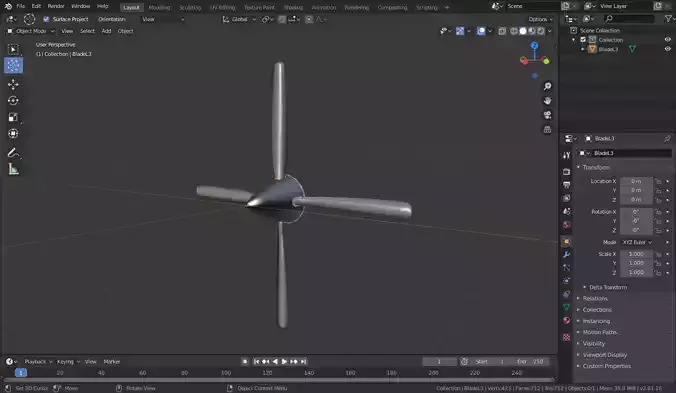The height and width of the screenshot is (393, 676).
Task: Open the Material properties tab
Action: pos(566,320)
